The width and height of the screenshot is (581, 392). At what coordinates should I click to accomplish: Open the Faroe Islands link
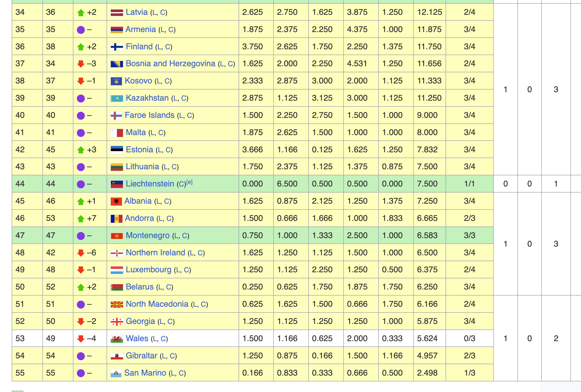[x=149, y=115]
